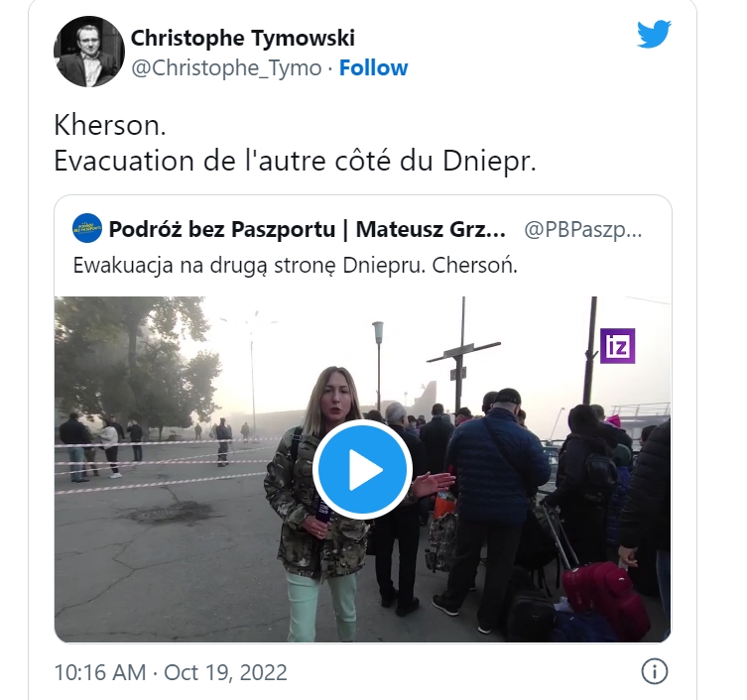Click the foggy trees area of video
This screenshot has width=747, height=700.
pos(136,362)
